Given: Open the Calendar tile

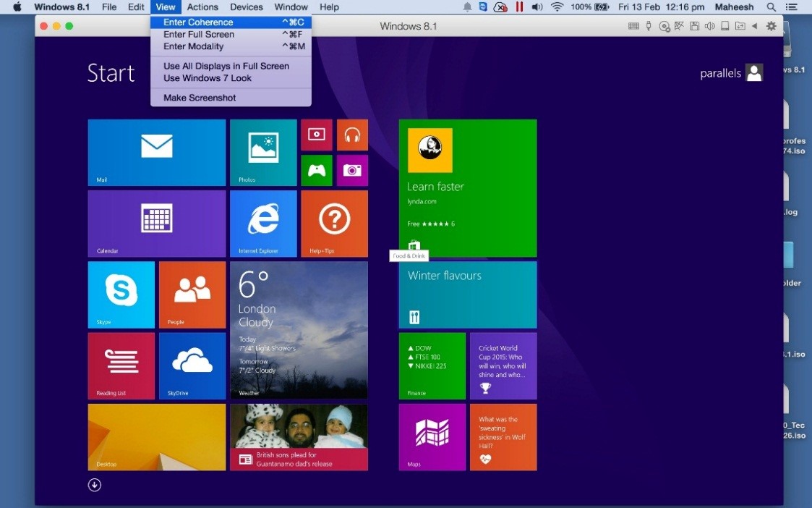Looking at the screenshot, I should coord(157,224).
